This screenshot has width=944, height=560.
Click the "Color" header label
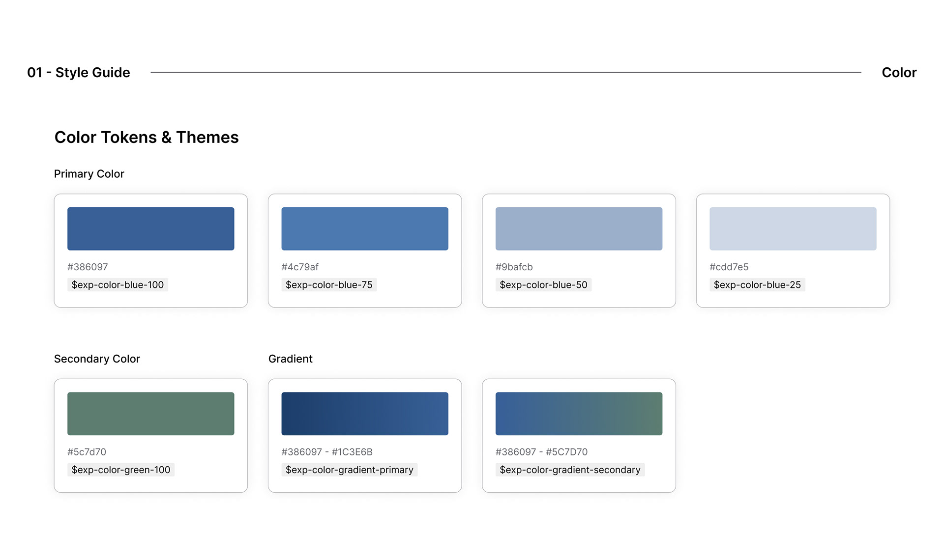click(x=899, y=72)
